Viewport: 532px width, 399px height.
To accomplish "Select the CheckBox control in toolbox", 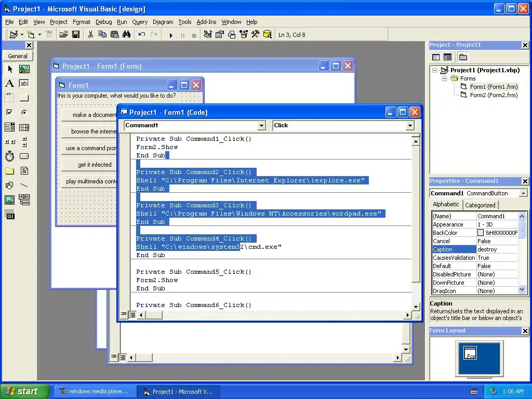I will (10, 112).
